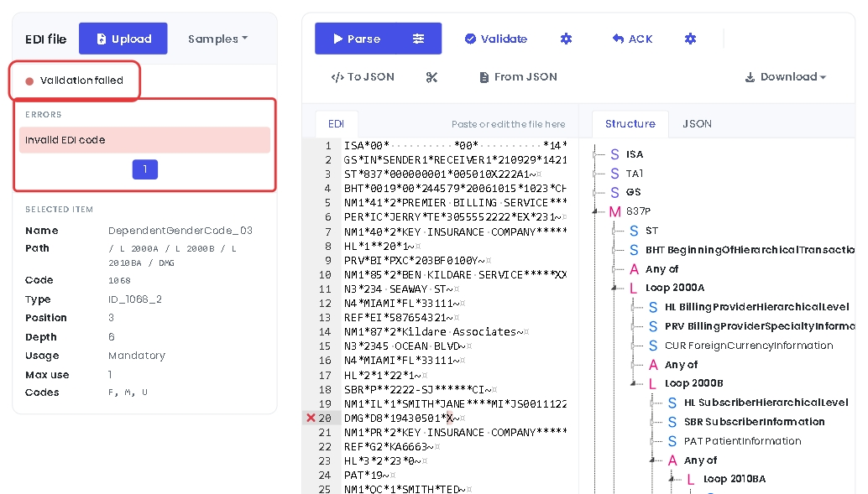Click the S icon beside ST

pyautogui.click(x=635, y=231)
